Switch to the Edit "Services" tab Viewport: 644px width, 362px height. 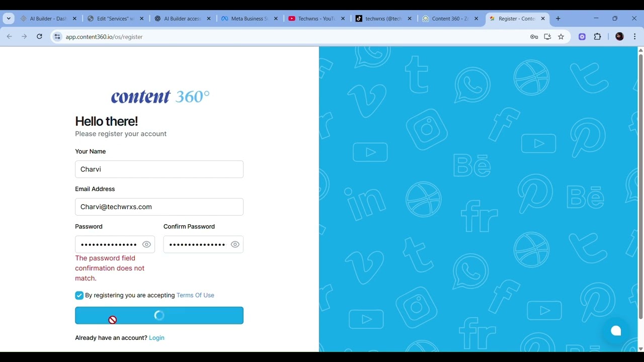(x=115, y=19)
